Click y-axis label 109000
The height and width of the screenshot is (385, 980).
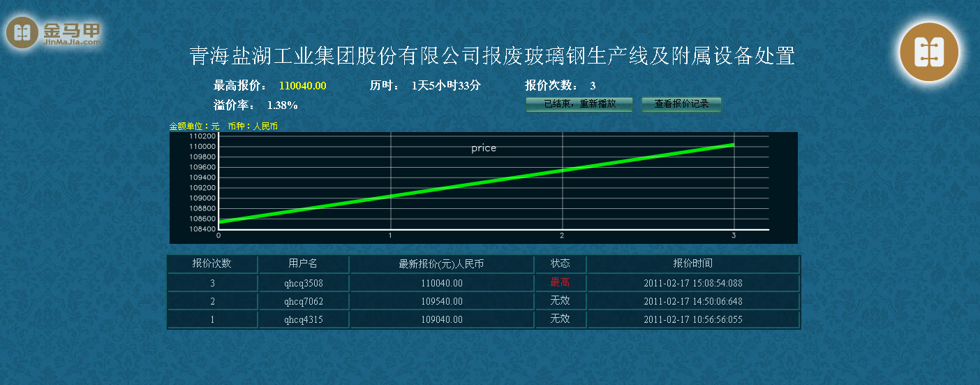(x=203, y=198)
